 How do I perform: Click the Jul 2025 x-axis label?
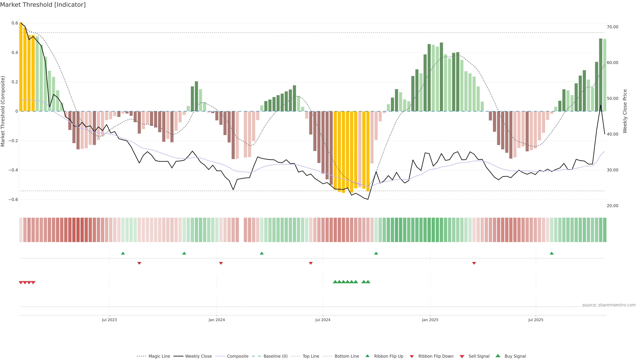coord(535,320)
